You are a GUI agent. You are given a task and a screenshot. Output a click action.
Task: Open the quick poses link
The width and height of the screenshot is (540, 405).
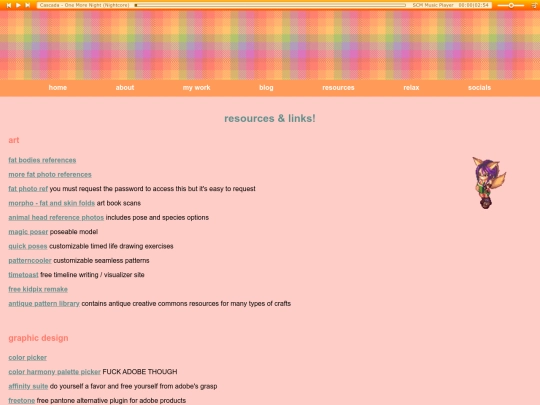(x=28, y=246)
